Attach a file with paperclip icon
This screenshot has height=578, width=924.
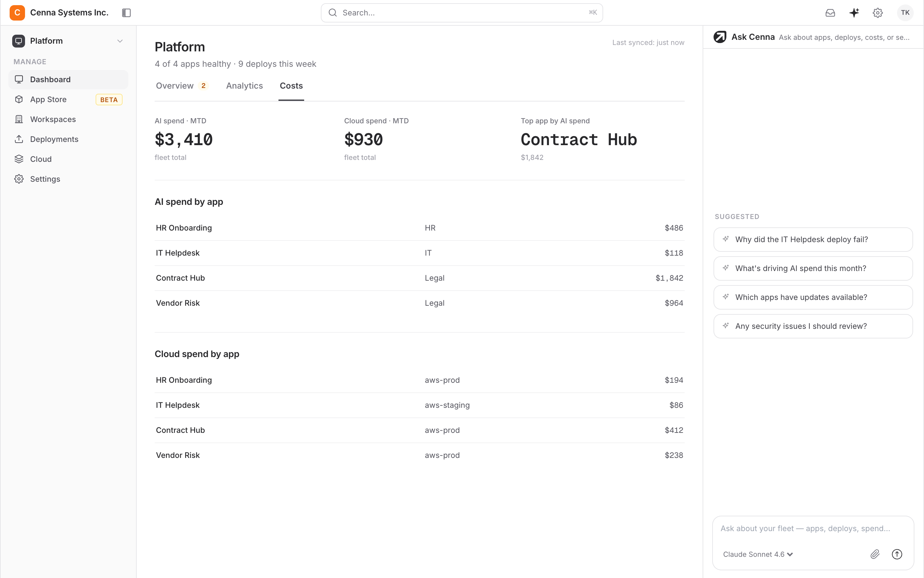(875, 554)
